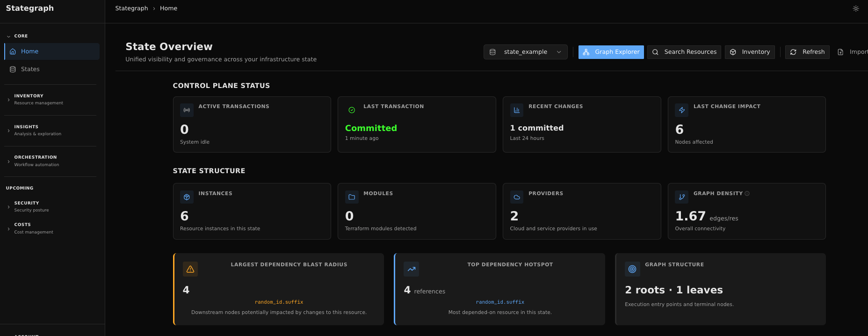Expand the Insights section chevron
This screenshot has width=868, height=336.
[x=8, y=131]
